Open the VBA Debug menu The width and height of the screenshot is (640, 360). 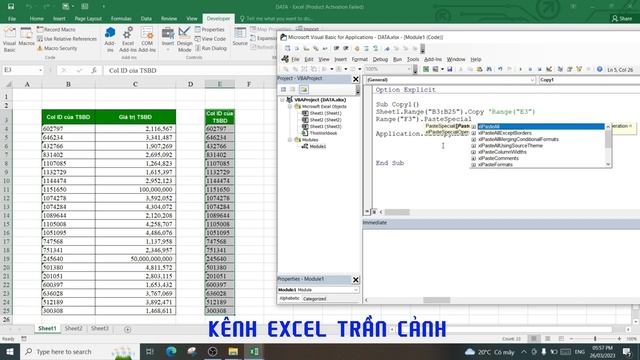click(x=380, y=59)
